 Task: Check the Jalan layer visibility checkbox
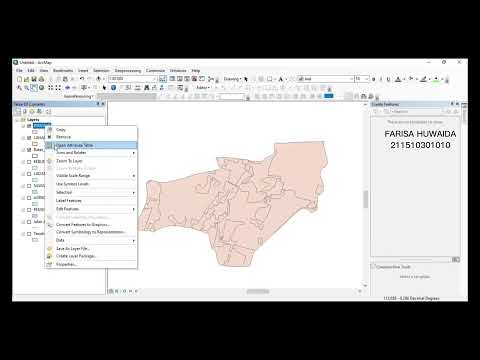29,222
